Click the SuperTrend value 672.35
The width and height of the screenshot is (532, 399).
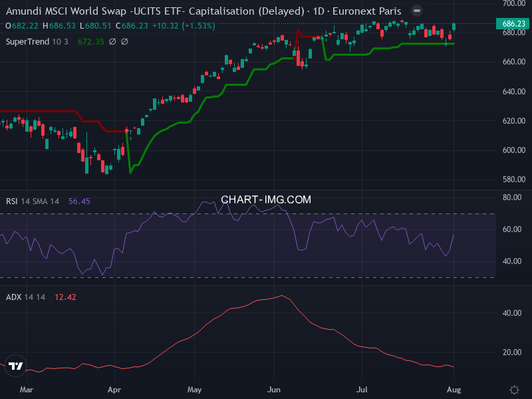91,42
